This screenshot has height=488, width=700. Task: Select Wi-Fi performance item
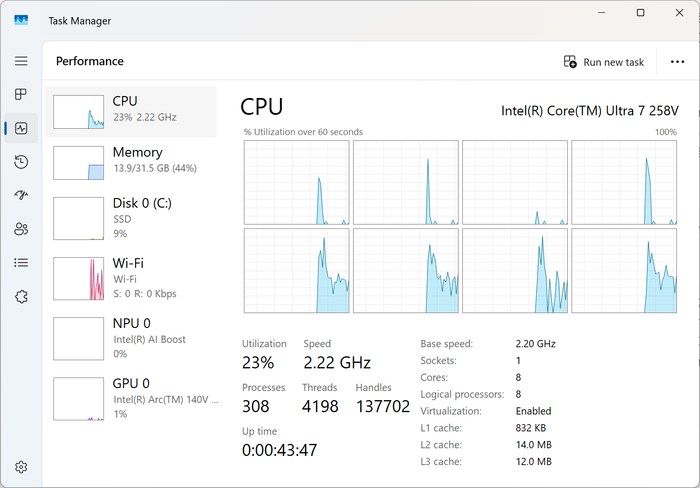[131, 278]
